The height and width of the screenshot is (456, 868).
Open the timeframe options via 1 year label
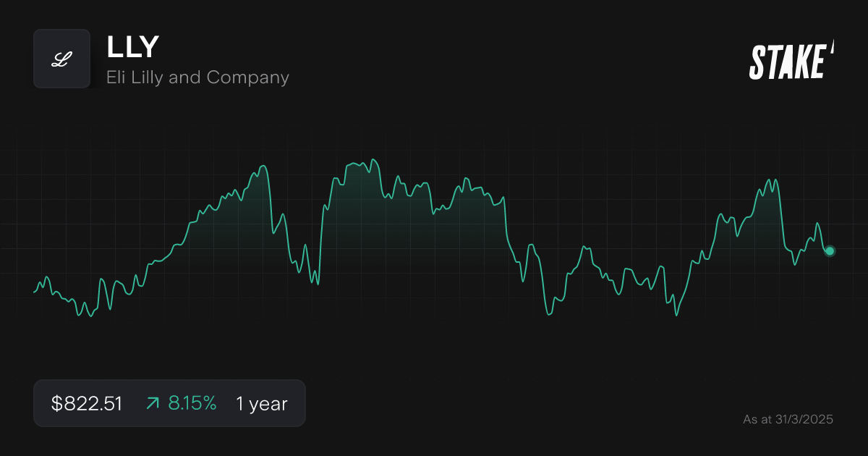(261, 404)
